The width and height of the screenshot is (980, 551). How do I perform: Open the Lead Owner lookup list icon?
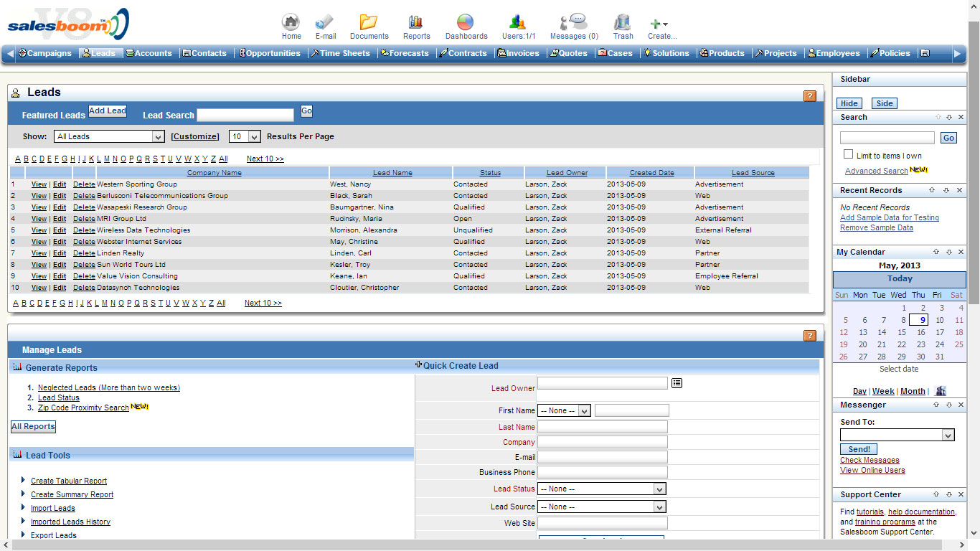pyautogui.click(x=677, y=383)
